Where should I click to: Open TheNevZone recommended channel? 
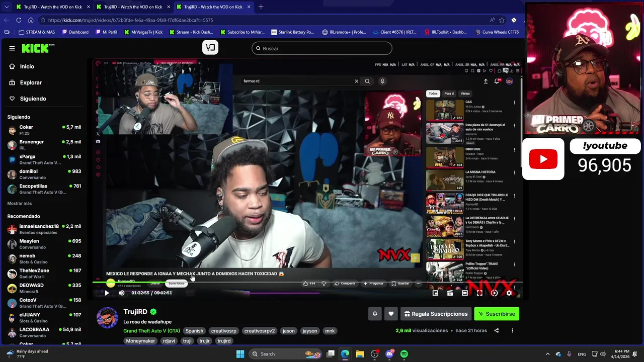(44, 273)
